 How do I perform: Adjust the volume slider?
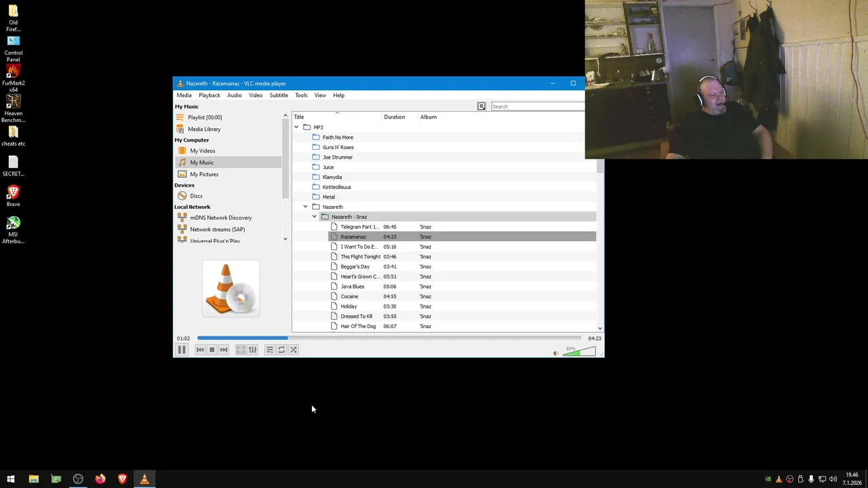click(x=580, y=351)
